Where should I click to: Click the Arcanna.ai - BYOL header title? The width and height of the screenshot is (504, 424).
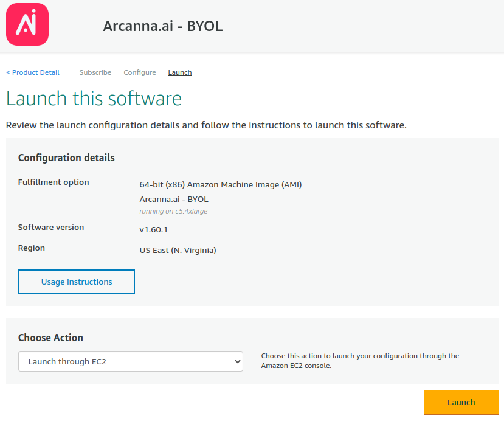163,26
